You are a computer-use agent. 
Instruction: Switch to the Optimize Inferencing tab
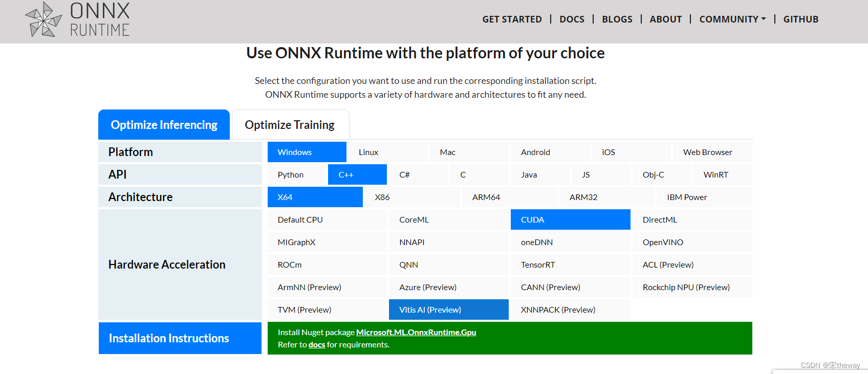164,124
